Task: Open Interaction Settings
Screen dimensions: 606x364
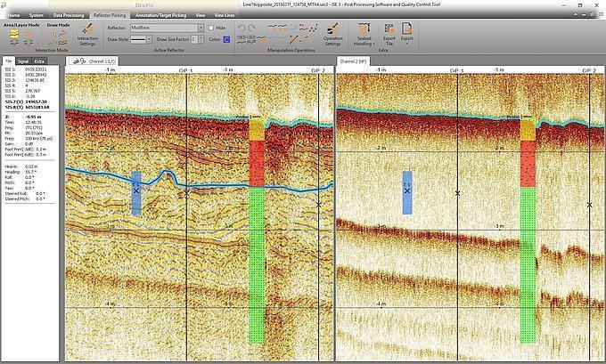Action: (87, 34)
